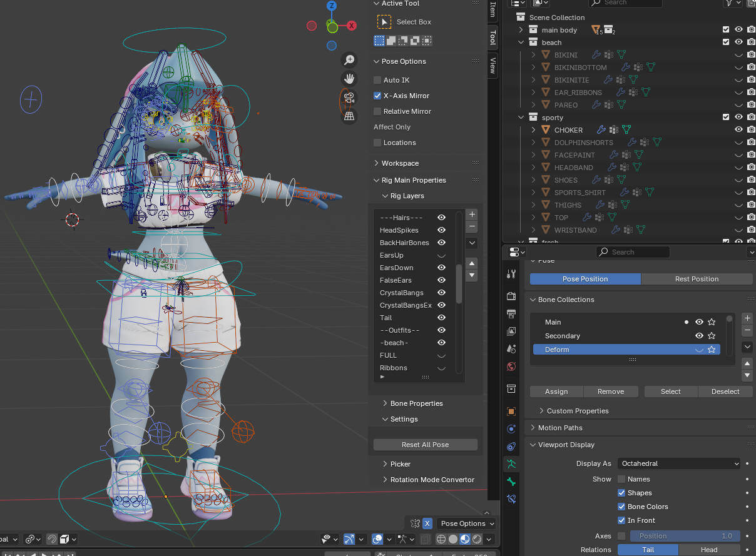
Task: Open the Bone properties tab icon
Action: point(511,481)
